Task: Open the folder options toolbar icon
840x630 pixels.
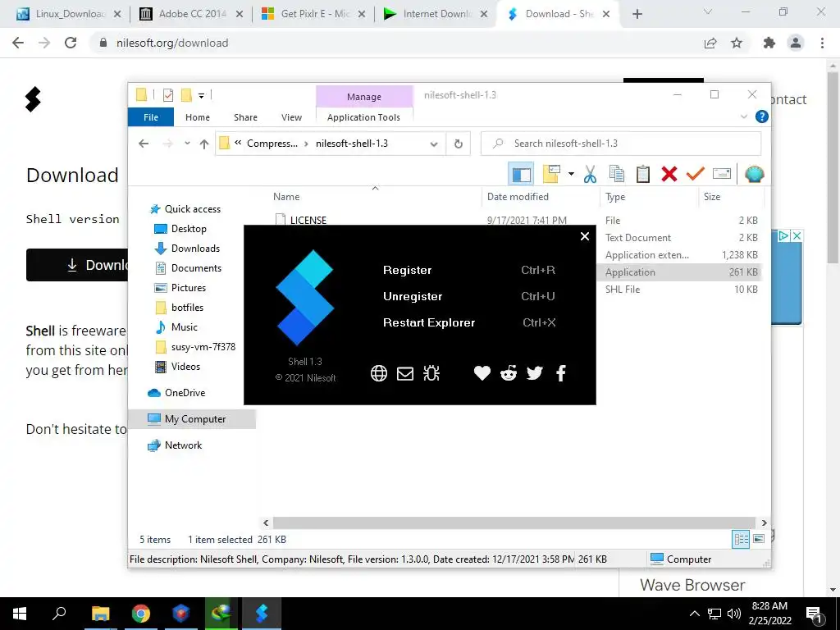Action: click(x=551, y=174)
